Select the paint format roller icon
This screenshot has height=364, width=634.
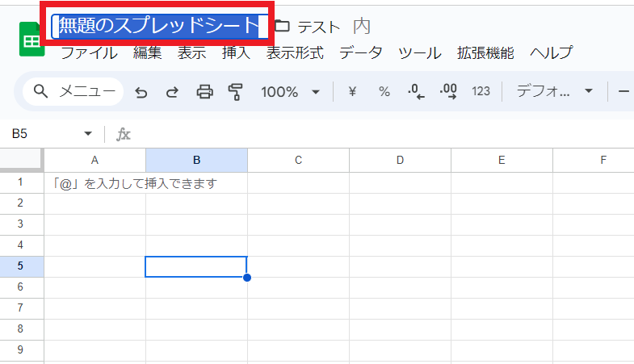pyautogui.click(x=236, y=92)
